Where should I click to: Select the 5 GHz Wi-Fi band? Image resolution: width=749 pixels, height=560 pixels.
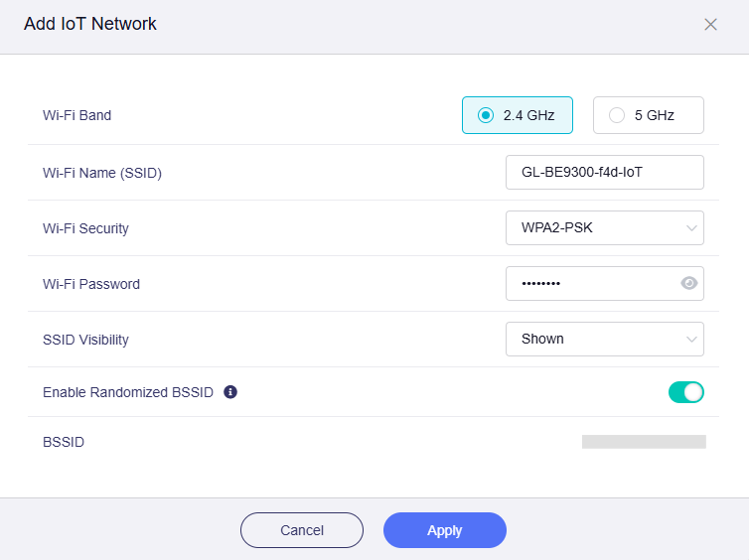pos(649,115)
